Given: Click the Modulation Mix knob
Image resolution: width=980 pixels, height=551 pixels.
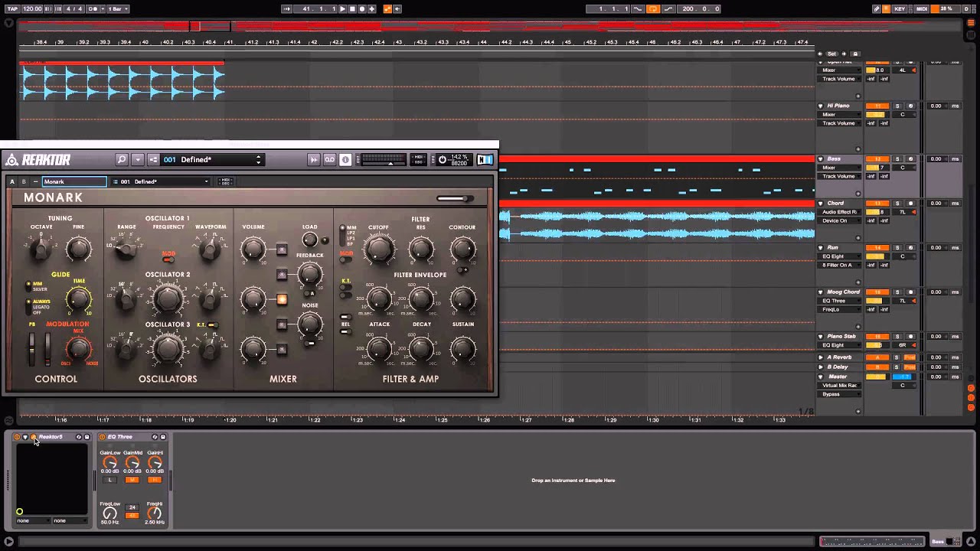Looking at the screenshot, I should coord(78,349).
